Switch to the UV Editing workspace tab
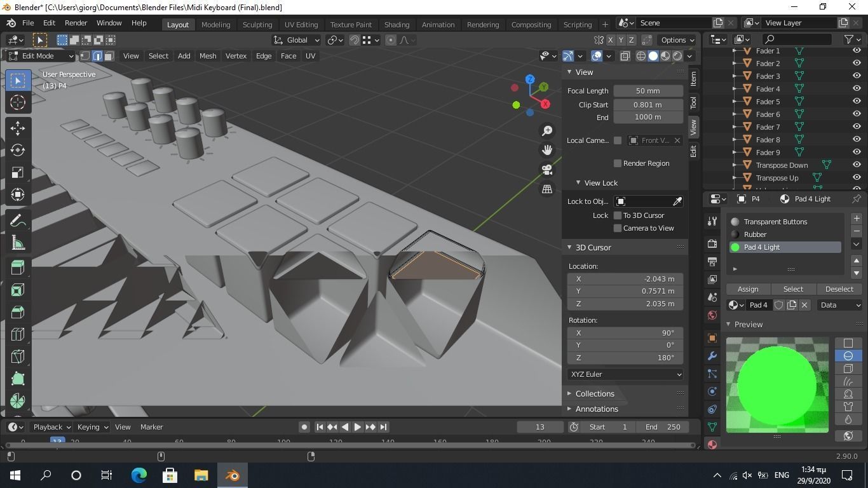 point(301,25)
